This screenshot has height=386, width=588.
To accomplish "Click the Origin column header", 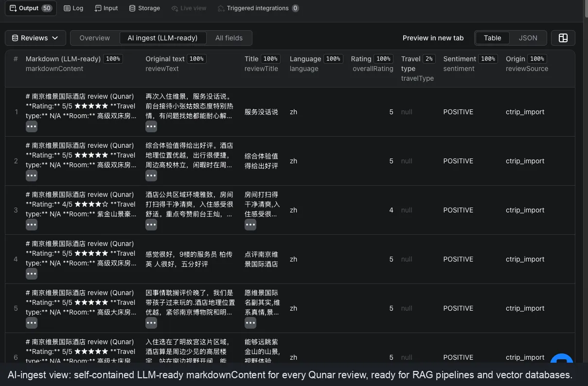I will (516, 59).
